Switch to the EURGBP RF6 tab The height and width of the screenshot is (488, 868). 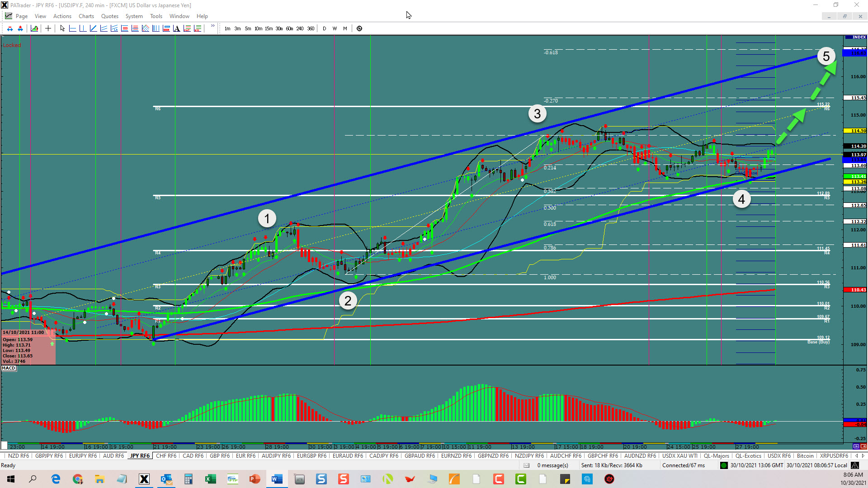311,456
